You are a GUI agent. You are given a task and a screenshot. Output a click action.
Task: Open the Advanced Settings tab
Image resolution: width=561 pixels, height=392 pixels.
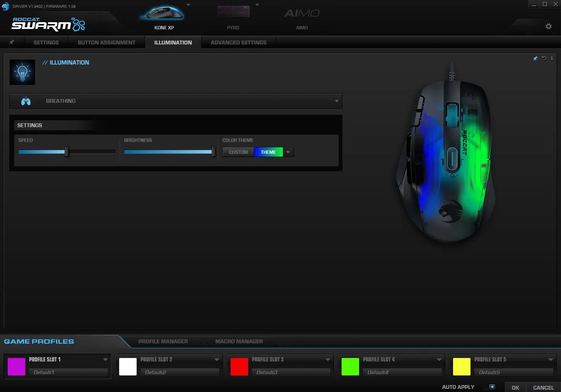pos(238,43)
